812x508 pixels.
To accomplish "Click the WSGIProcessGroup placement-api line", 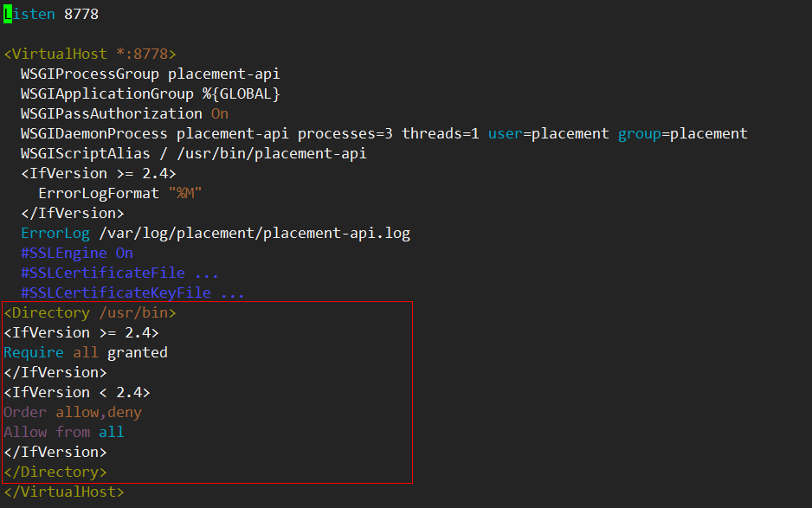I will point(150,74).
